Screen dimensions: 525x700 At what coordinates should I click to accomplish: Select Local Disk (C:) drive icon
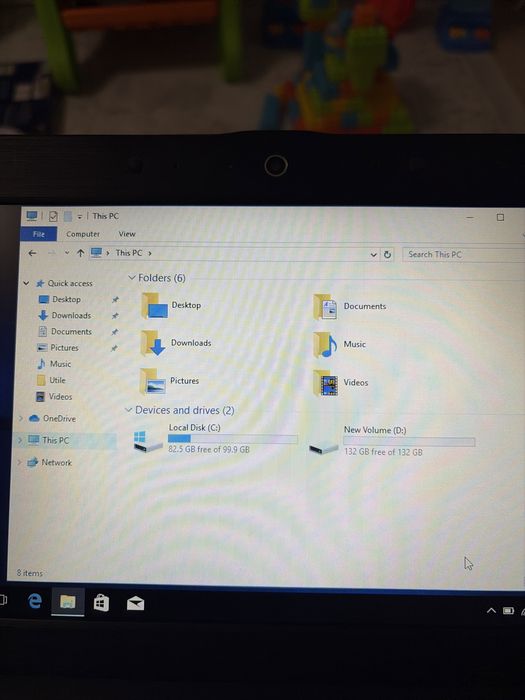click(x=148, y=441)
